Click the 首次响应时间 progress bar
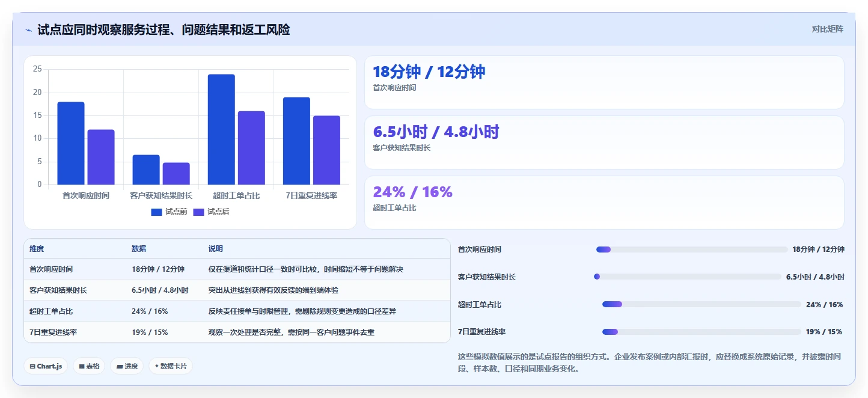Viewport: 868px width, 398px height. click(x=692, y=250)
